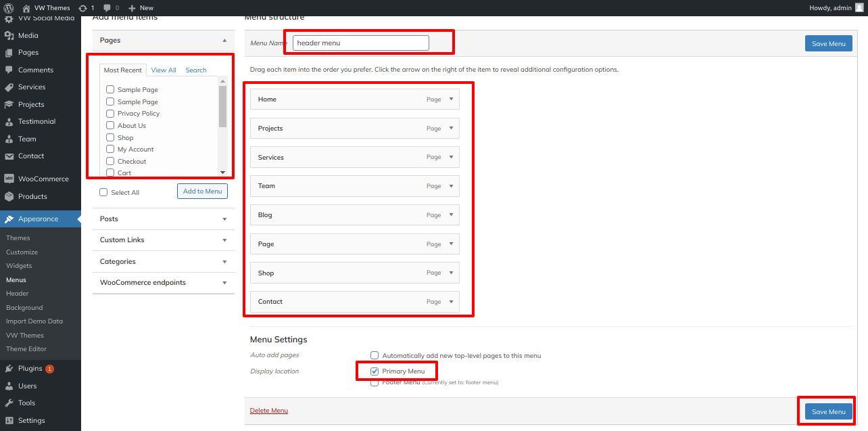
Task: Enable the Select All checkbox
Action: coord(103,192)
